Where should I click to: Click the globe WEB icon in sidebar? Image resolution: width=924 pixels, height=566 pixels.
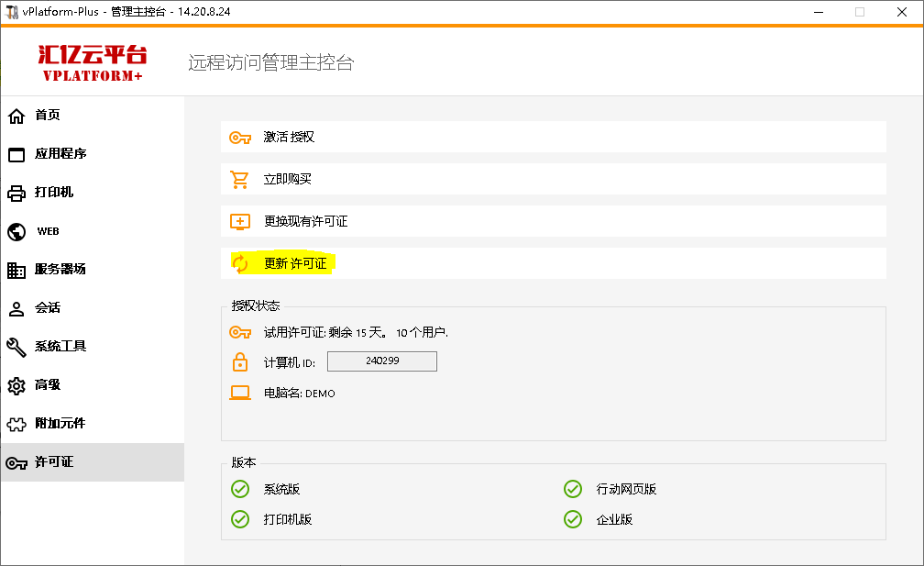coord(16,231)
